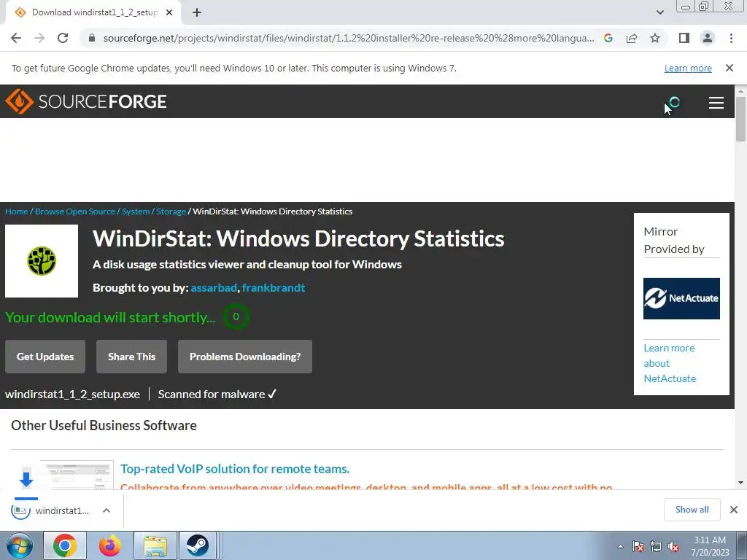Image resolution: width=747 pixels, height=560 pixels.
Task: Go to Home breadcrumb
Action: point(17,211)
